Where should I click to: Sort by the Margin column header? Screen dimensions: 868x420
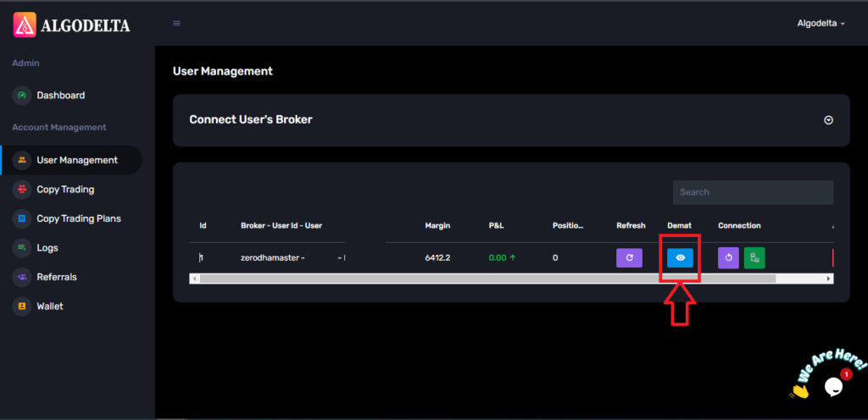(x=437, y=225)
